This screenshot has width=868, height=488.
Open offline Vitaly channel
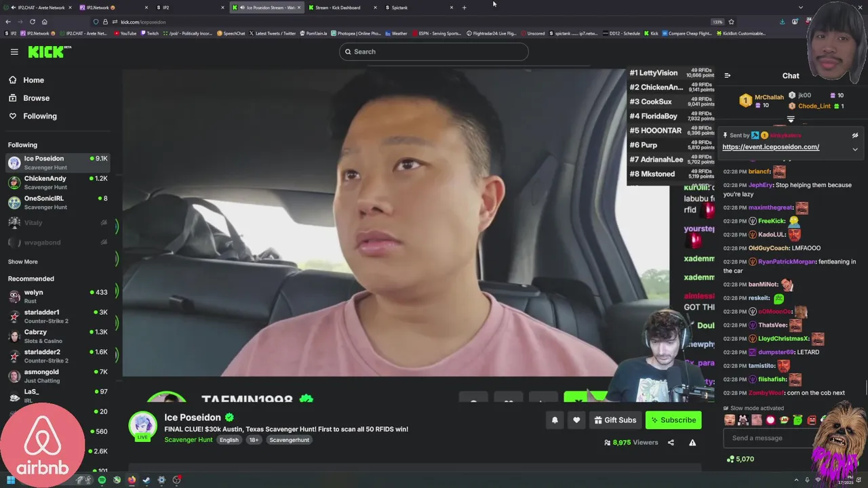pos(58,222)
